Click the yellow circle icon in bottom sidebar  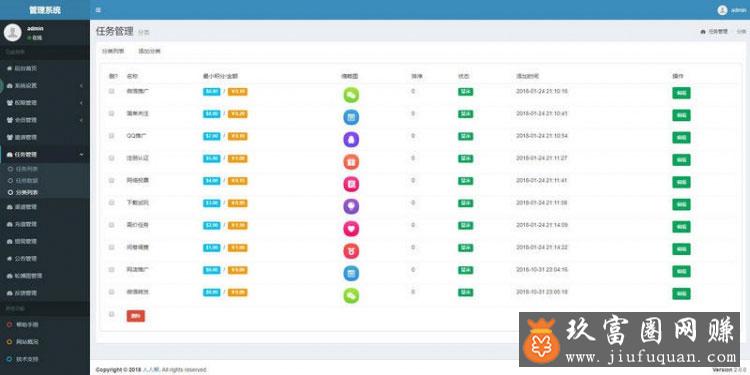9,342
